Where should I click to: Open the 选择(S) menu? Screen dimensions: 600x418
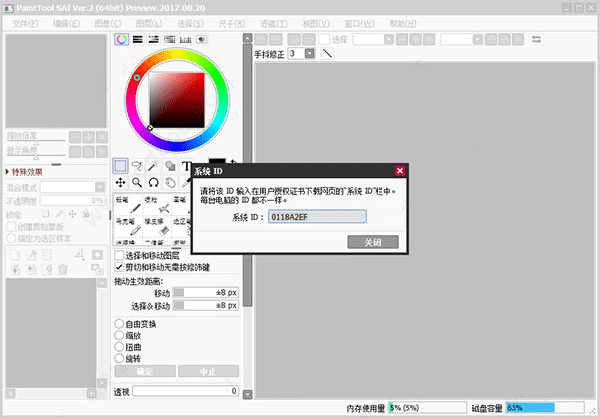point(191,24)
